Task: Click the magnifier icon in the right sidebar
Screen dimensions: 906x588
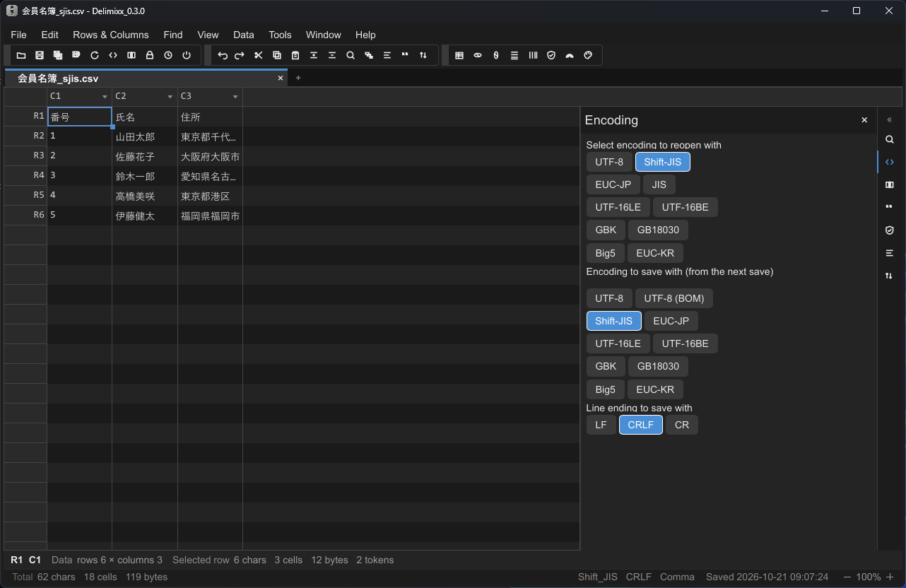Action: tap(890, 139)
